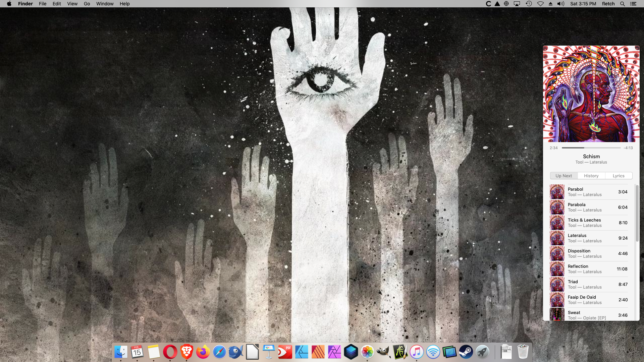Open the View menu

[72, 4]
